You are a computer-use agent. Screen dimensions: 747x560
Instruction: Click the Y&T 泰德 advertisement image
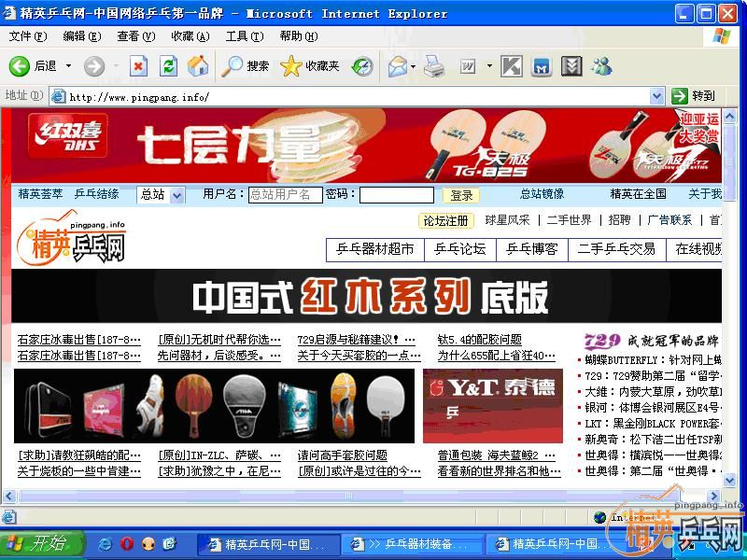pos(493,406)
